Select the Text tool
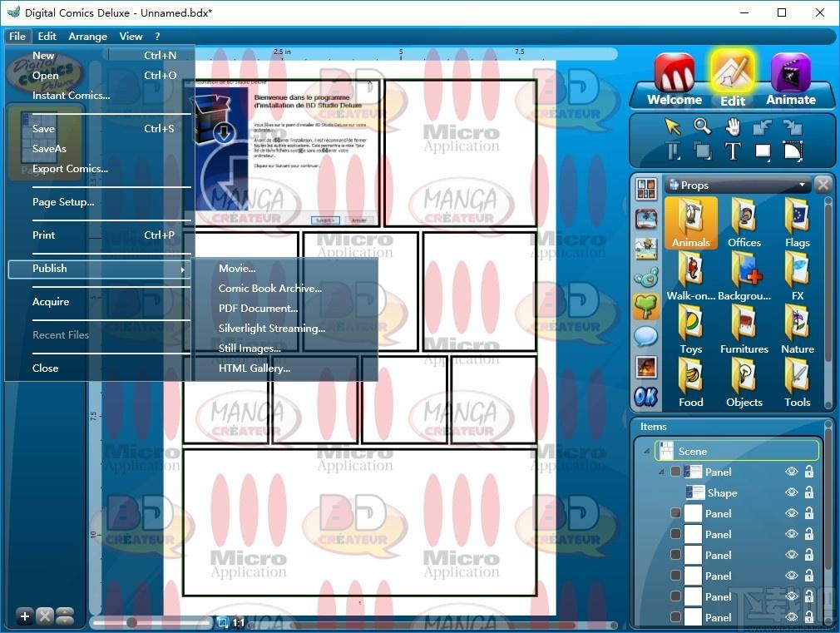The width and height of the screenshot is (840, 633). (x=733, y=151)
